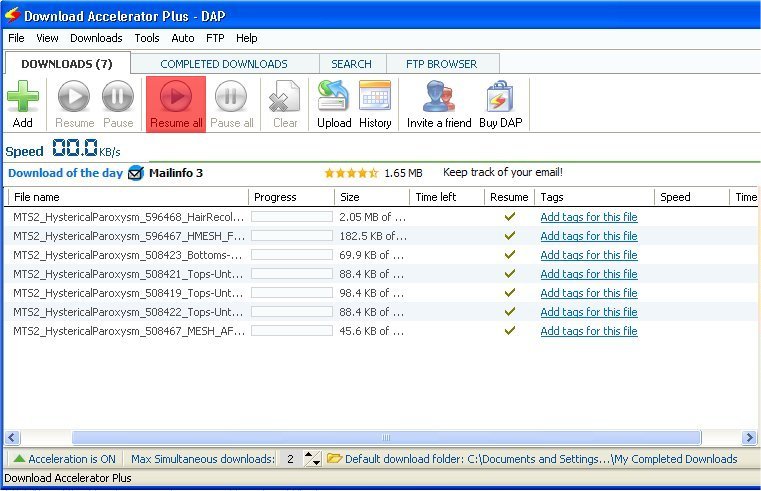
Task: Add tags for the 508421_Tops file
Action: (x=589, y=274)
